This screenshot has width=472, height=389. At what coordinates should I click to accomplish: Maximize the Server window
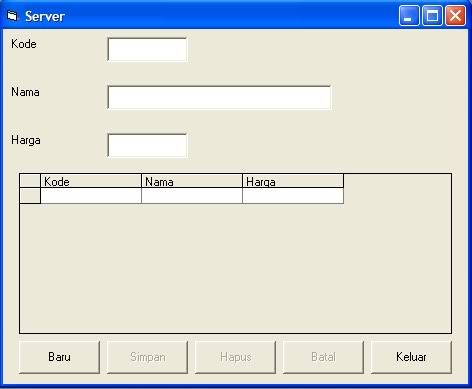coord(432,16)
